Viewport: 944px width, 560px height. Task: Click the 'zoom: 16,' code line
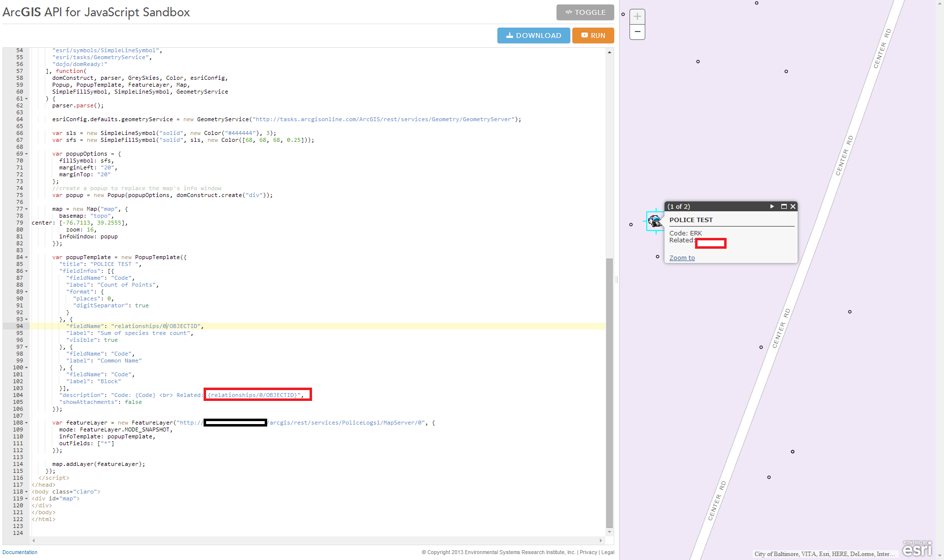coord(81,230)
